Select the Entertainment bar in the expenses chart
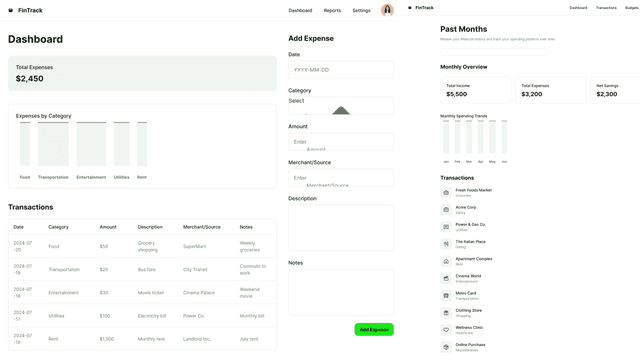This screenshot has width=640, height=360. pos(91,144)
